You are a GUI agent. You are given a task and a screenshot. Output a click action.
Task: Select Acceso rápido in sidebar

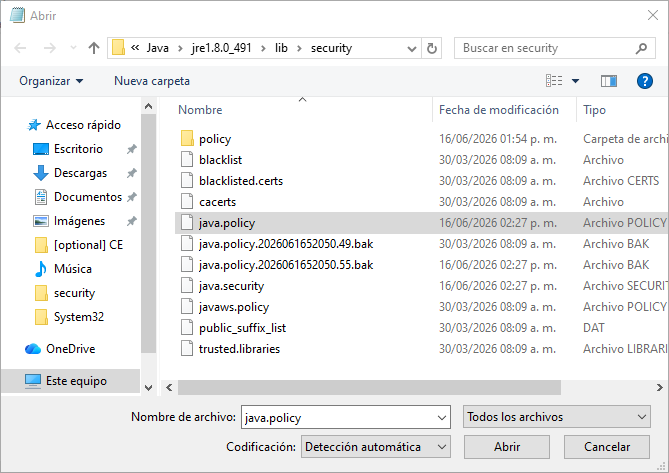pos(74,125)
